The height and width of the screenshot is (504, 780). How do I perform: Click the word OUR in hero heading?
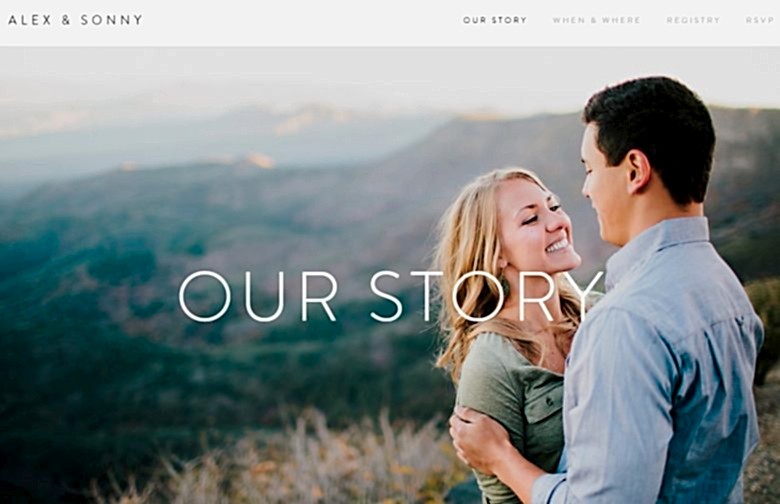(258, 297)
